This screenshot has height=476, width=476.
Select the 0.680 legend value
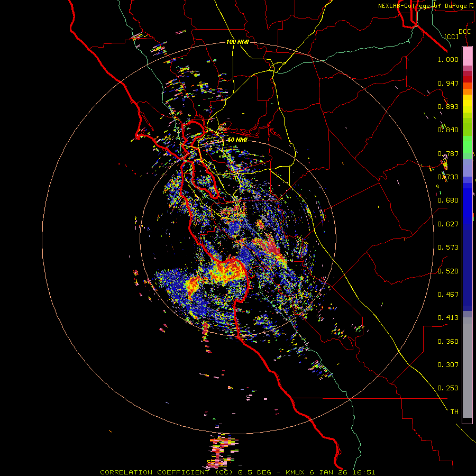point(448,200)
